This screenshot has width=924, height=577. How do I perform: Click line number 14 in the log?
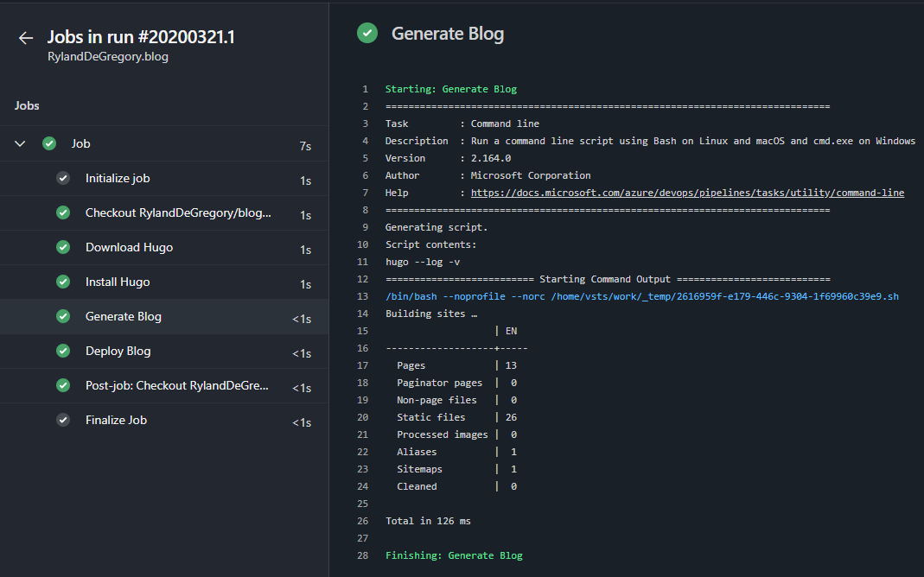point(362,313)
